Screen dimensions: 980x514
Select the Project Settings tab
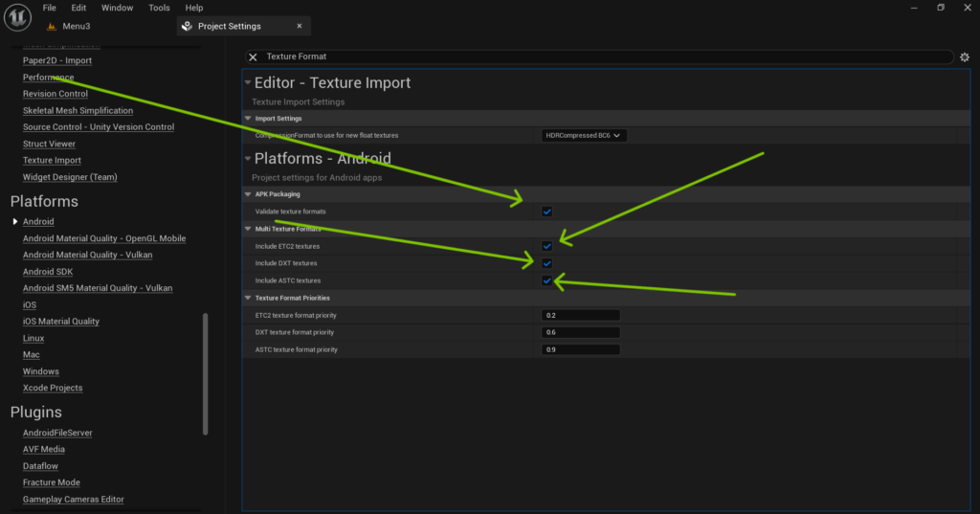[230, 26]
